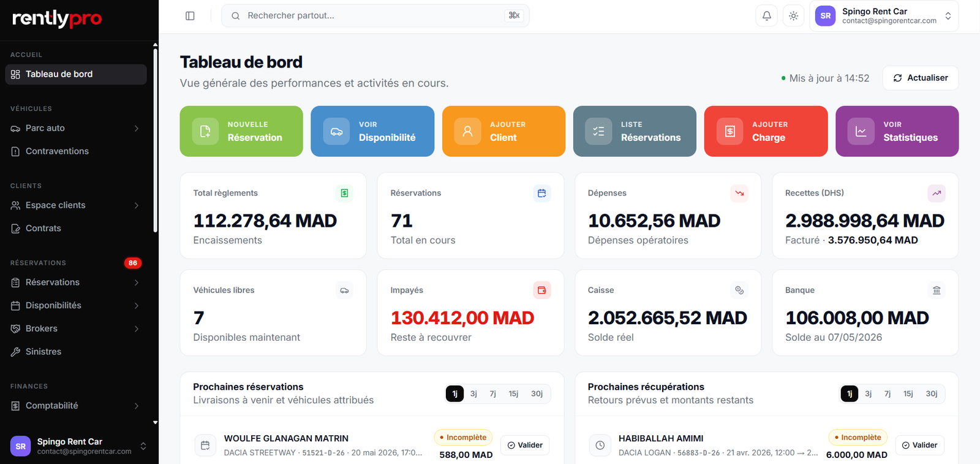Click Valider for WOULFE GLANAGAN MATRIN

point(525,446)
